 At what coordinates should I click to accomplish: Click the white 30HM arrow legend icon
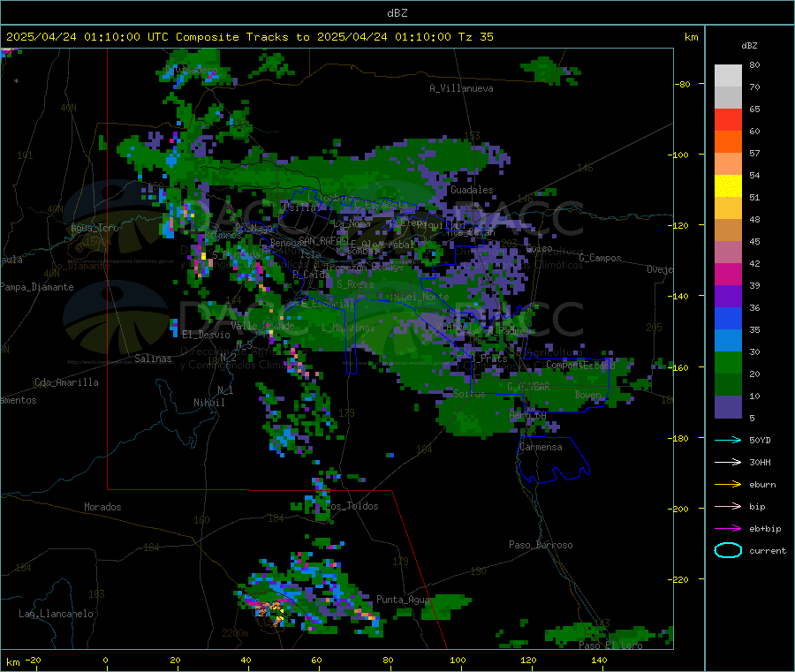728,462
